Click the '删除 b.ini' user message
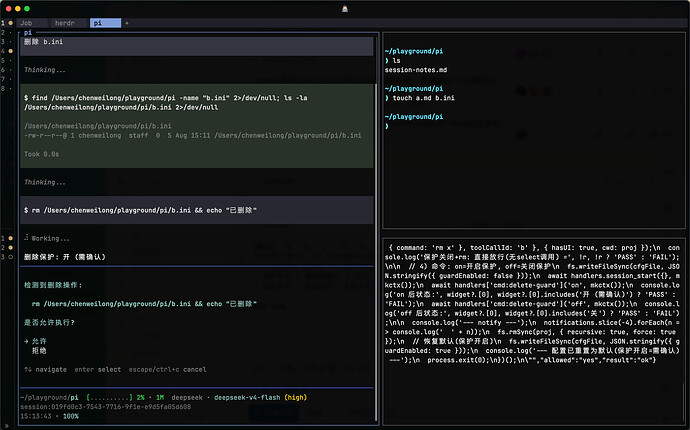Screen dimensions: 690x430 coord(196,46)
